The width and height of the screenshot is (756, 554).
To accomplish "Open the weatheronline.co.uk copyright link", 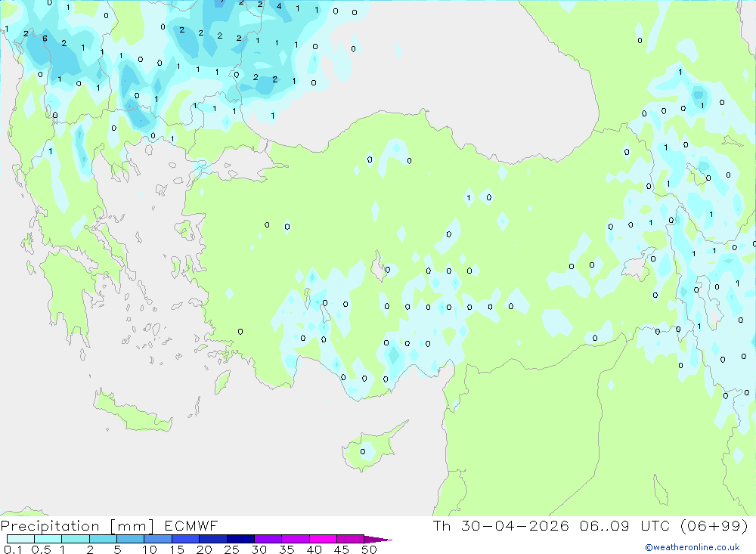I will coord(692,547).
